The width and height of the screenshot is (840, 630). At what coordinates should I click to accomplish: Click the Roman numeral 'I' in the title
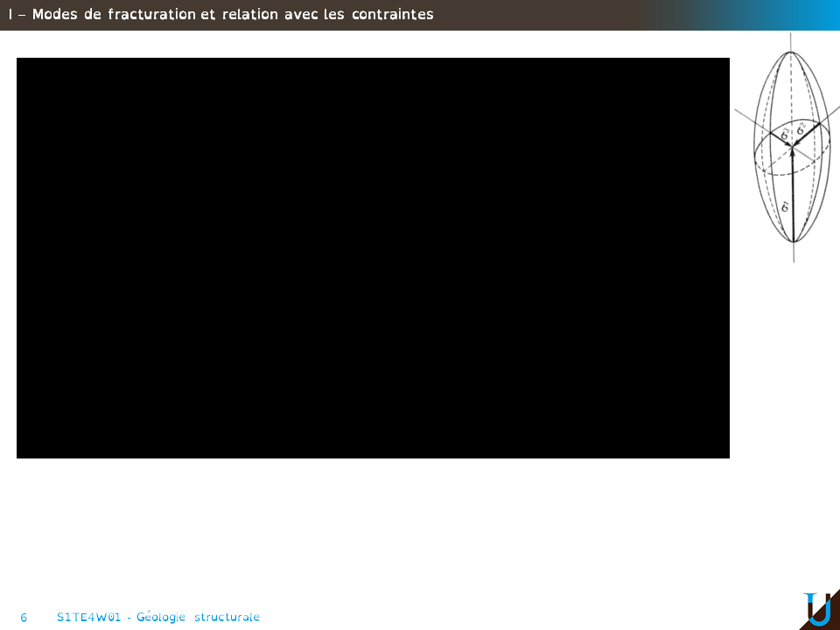tap(10, 15)
